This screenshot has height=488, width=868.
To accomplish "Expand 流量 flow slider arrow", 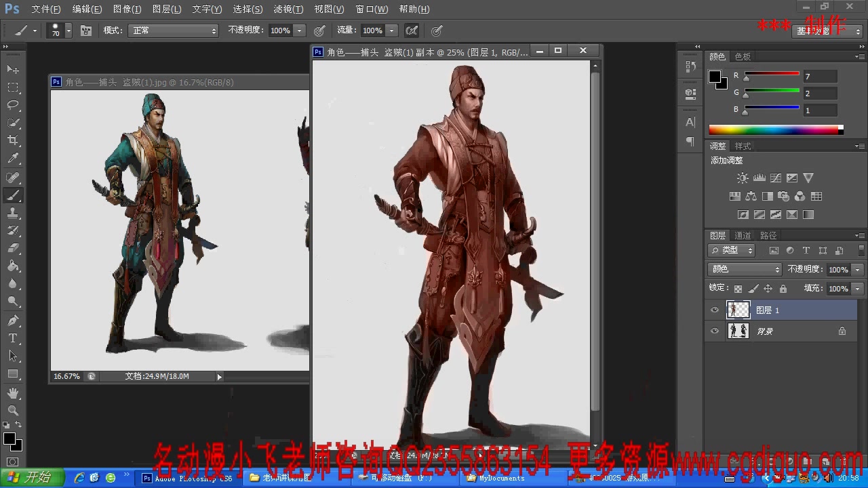I will [391, 30].
